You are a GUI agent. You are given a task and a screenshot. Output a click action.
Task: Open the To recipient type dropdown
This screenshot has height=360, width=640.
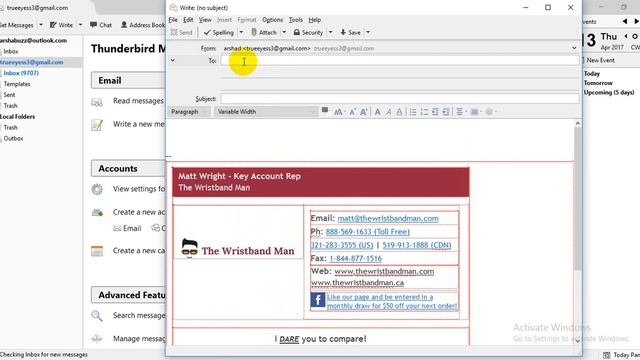click(173, 60)
